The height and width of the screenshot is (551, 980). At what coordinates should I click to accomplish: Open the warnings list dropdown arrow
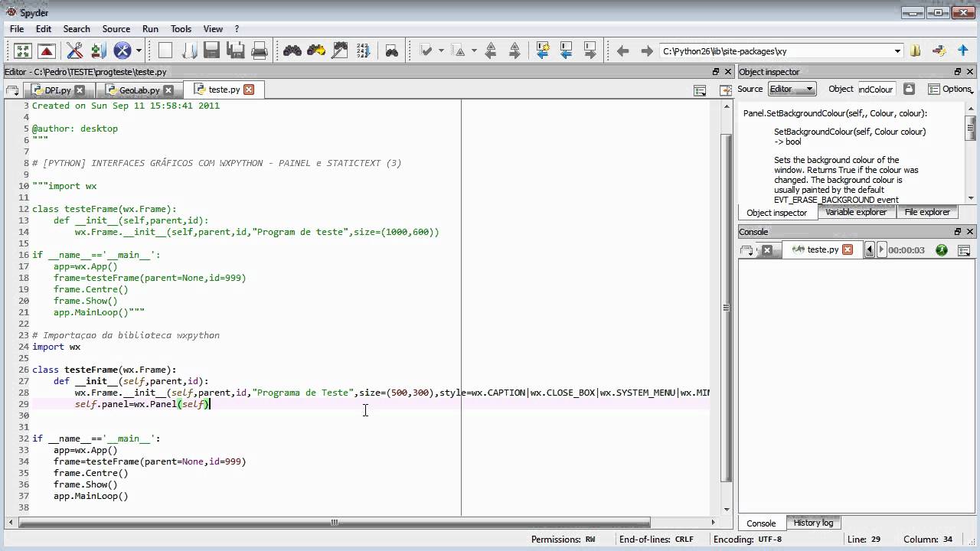point(474,51)
